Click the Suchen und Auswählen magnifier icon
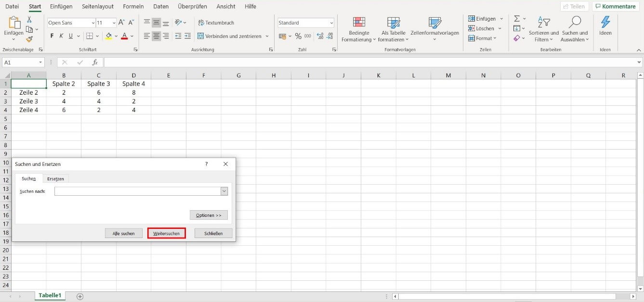Image resolution: width=644 pixels, height=302 pixels. (x=575, y=22)
